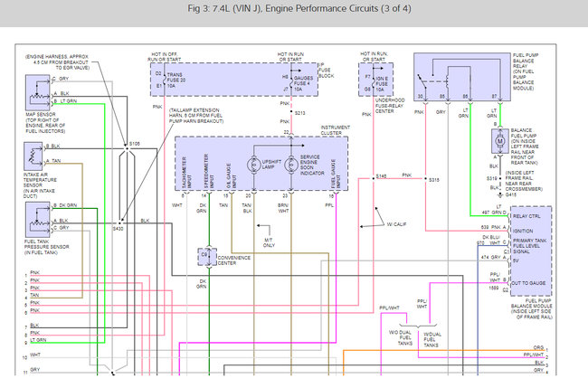Click the UNDERHOOD FUSE-RELAY CENTER label

tap(390, 106)
